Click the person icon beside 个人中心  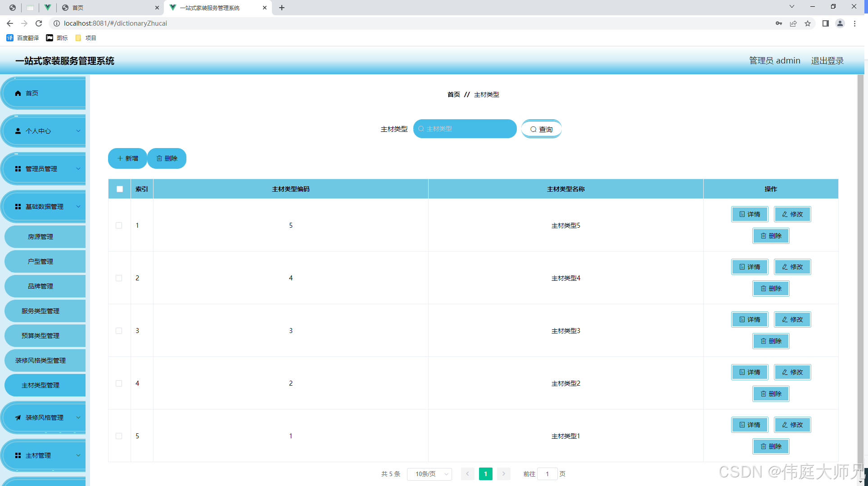[x=18, y=131]
